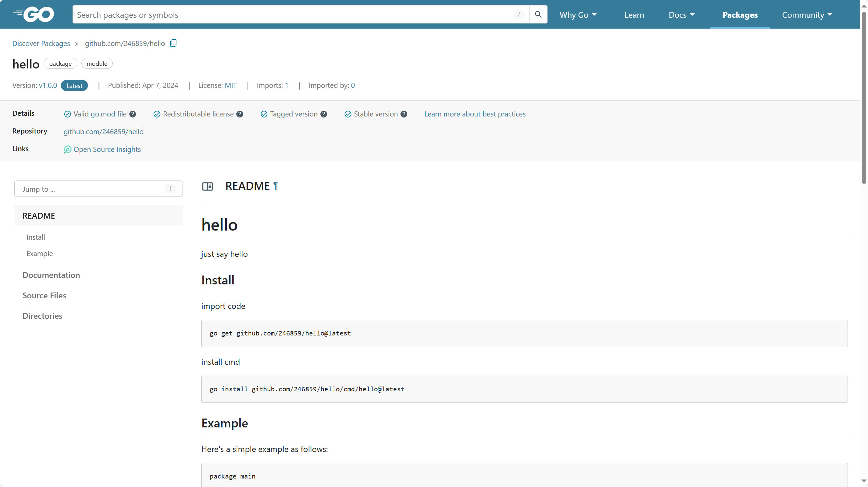Go to the Packages tab
868x487 pixels.
click(740, 15)
